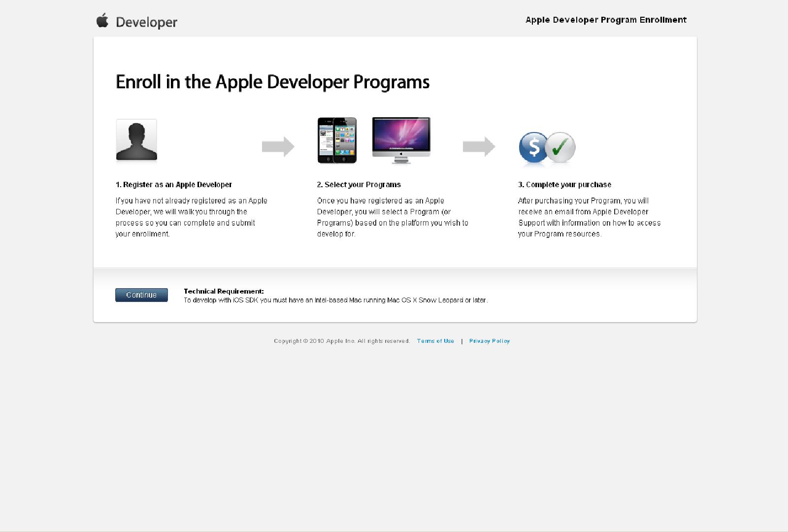
Task: Click the paragraph starting After purchasing your Program
Action: point(589,217)
